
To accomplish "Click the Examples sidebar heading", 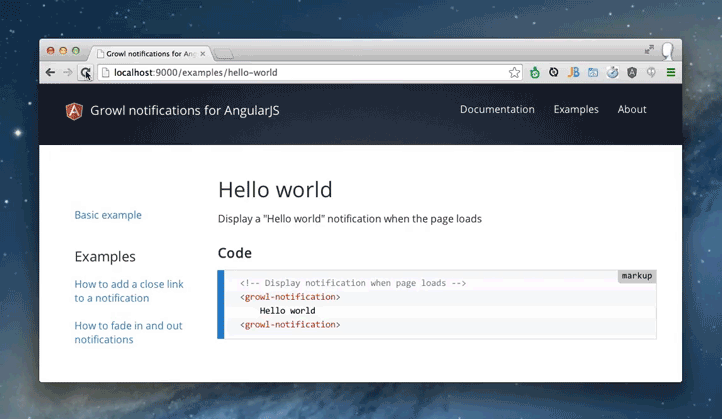I will 105,256.
